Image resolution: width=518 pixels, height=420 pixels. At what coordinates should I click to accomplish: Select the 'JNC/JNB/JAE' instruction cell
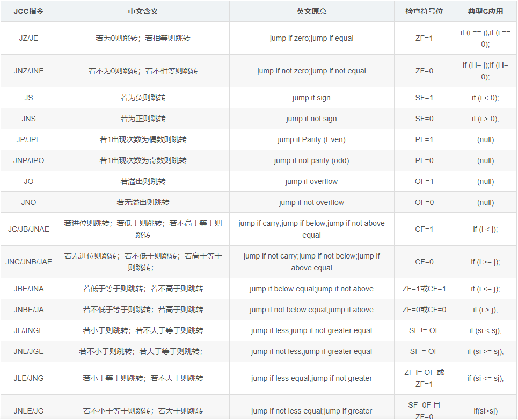tap(29, 262)
